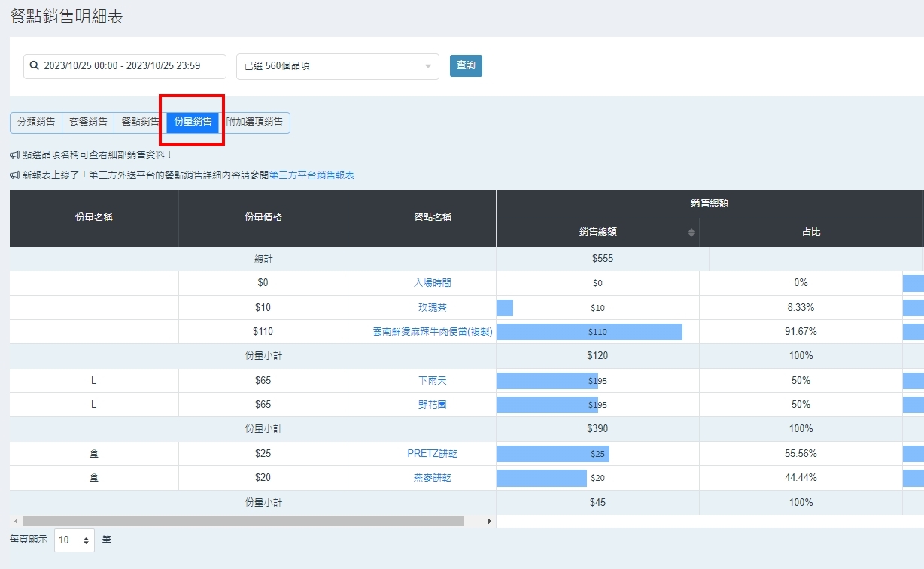
Task: Switch to the 套餐銷售 tab
Action: point(88,122)
